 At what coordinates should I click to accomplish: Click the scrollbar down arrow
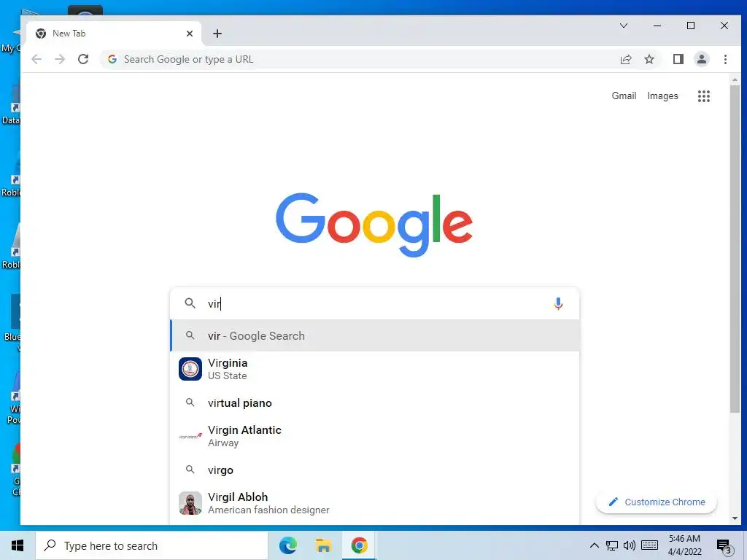click(735, 518)
